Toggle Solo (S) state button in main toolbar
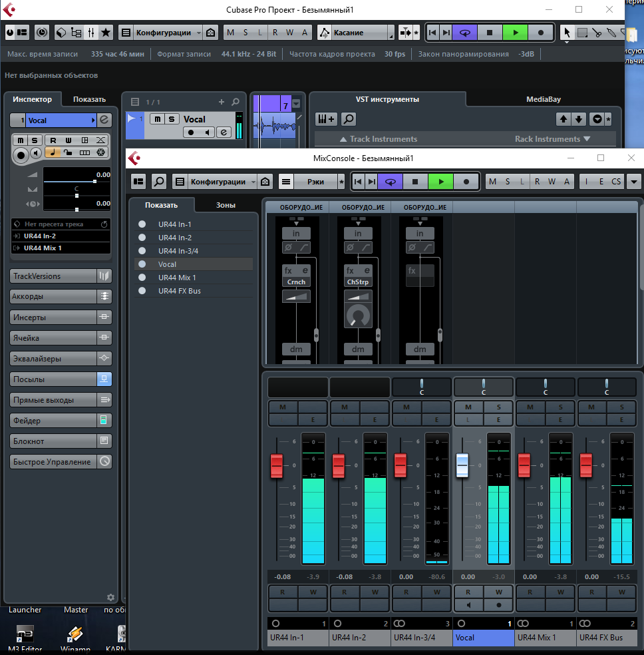This screenshot has width=644, height=655. (245, 33)
